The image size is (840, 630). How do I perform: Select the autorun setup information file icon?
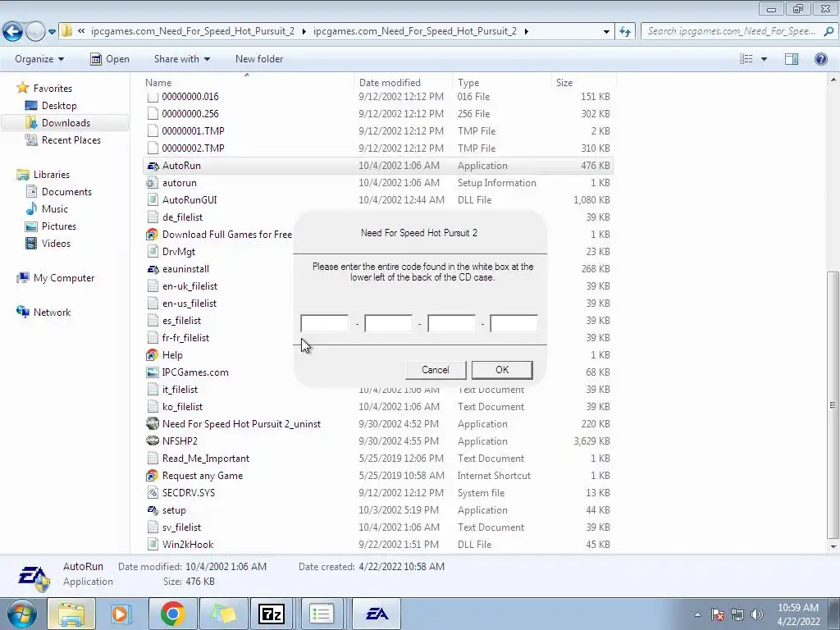(x=153, y=183)
